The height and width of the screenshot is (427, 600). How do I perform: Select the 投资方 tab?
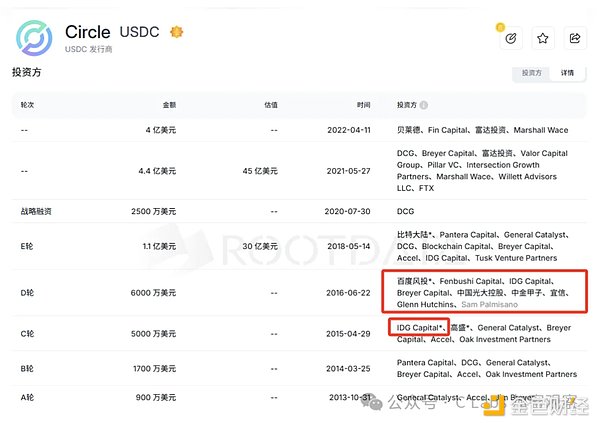(x=531, y=74)
